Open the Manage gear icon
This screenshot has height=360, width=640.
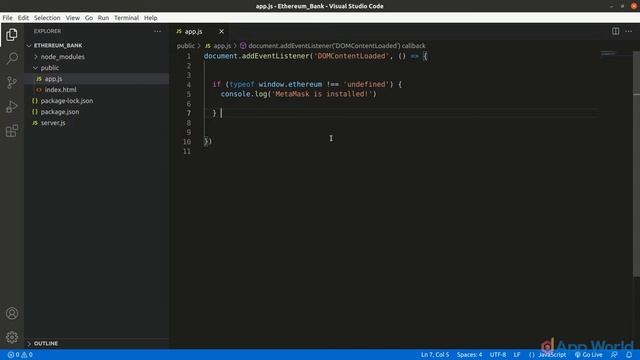point(12,337)
